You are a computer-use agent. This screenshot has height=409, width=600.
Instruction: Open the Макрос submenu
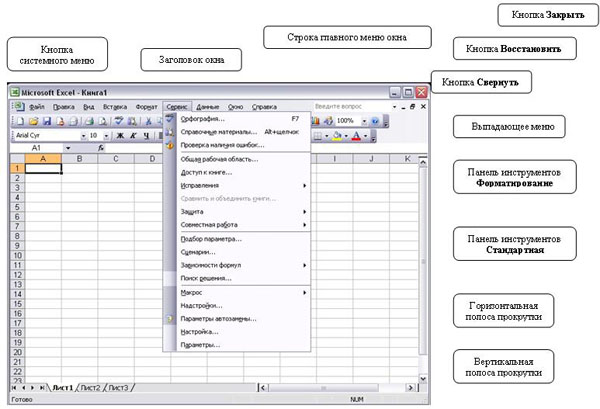(237, 293)
